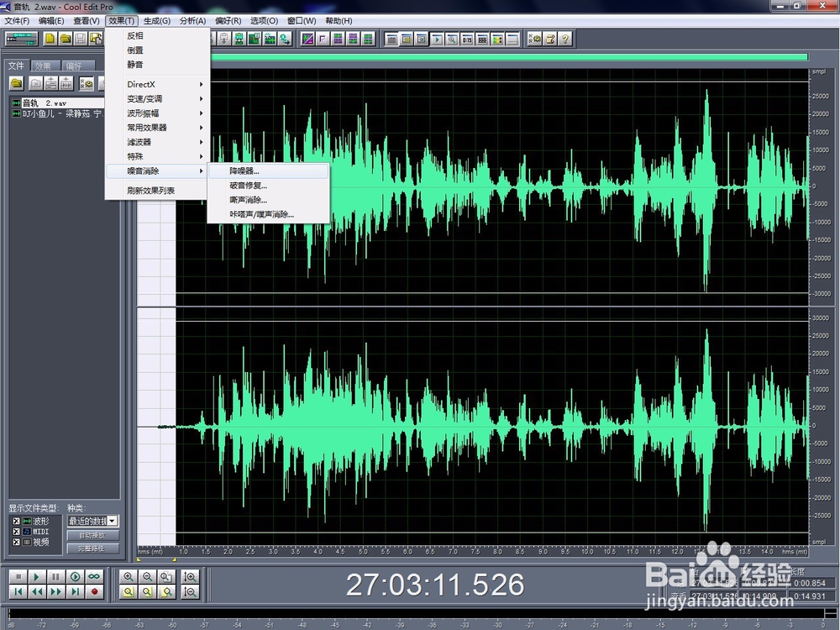Image resolution: width=840 pixels, height=630 pixels.
Task: Switch to the 效果 panel tab
Action: point(46,66)
